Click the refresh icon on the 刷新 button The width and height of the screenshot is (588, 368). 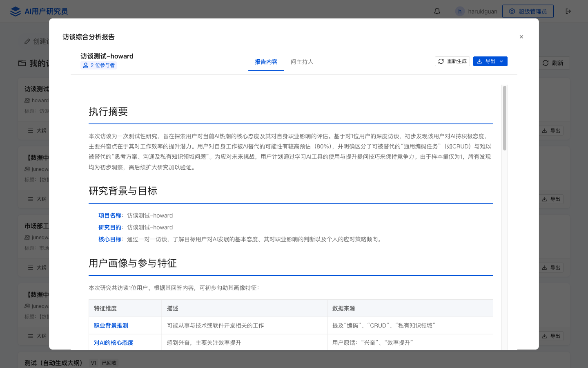coord(545,63)
